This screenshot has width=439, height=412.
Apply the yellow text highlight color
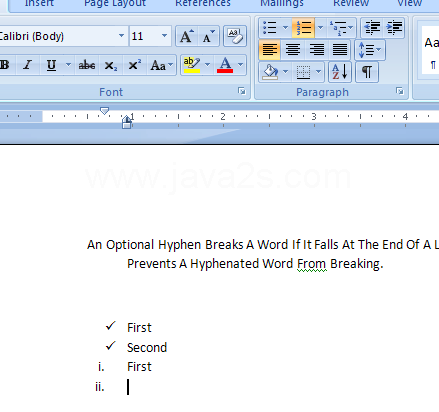tap(192, 65)
